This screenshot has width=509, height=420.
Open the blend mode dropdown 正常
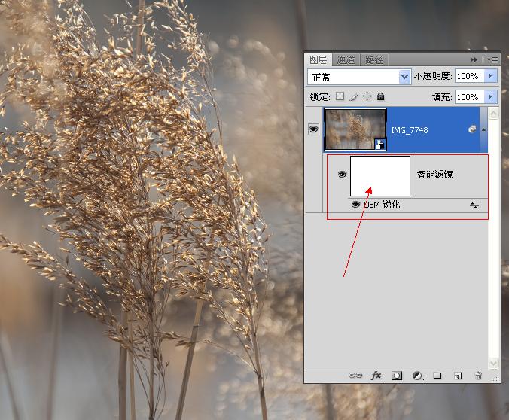point(359,77)
